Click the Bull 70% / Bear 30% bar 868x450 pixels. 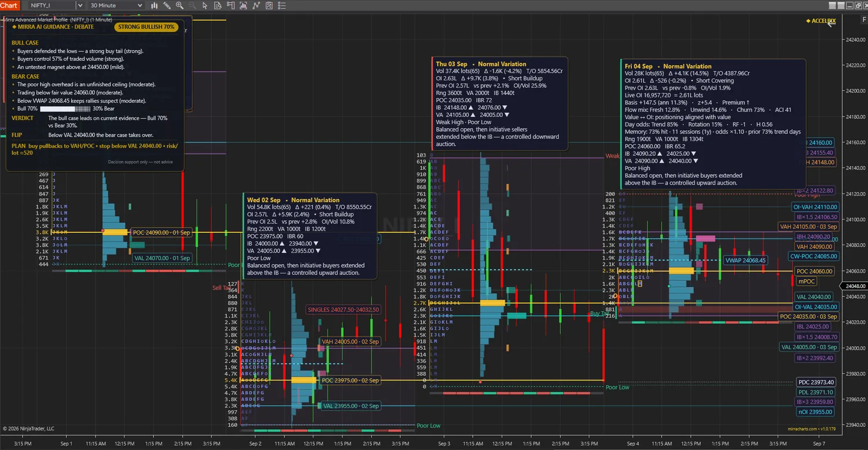point(65,108)
